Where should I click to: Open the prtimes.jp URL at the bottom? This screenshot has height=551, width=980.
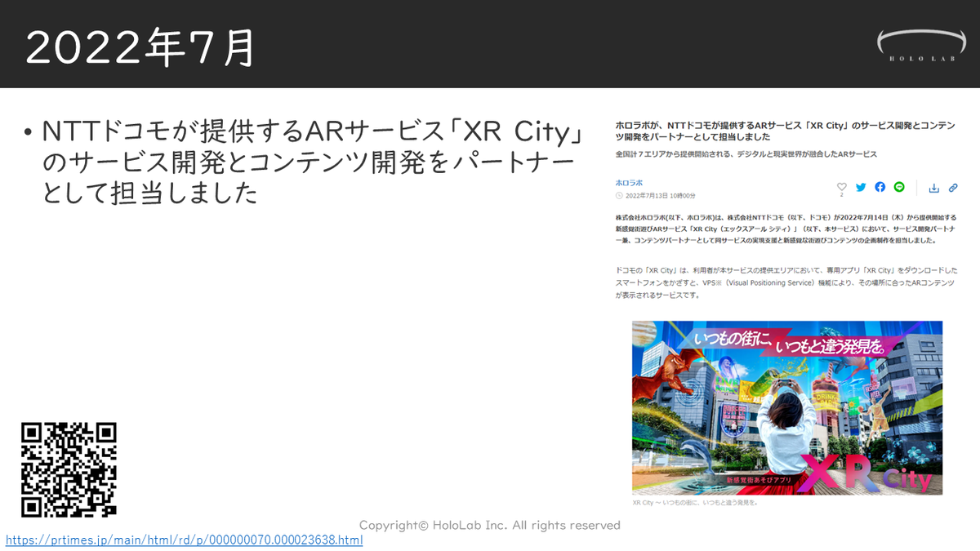pyautogui.click(x=184, y=540)
